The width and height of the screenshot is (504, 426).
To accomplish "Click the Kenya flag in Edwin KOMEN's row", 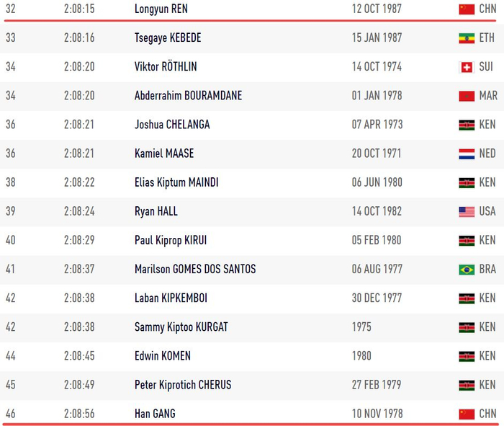I will tap(467, 355).
